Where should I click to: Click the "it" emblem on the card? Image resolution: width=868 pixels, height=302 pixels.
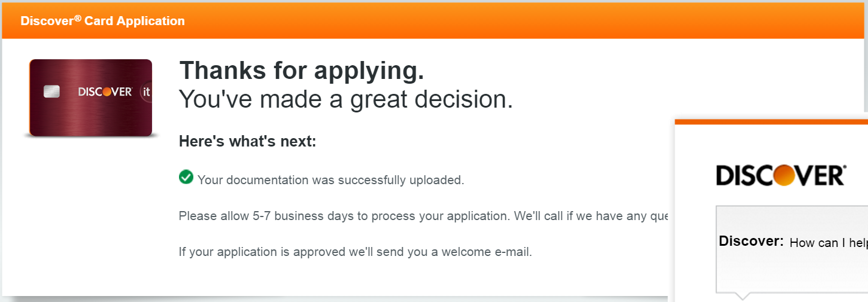[145, 92]
